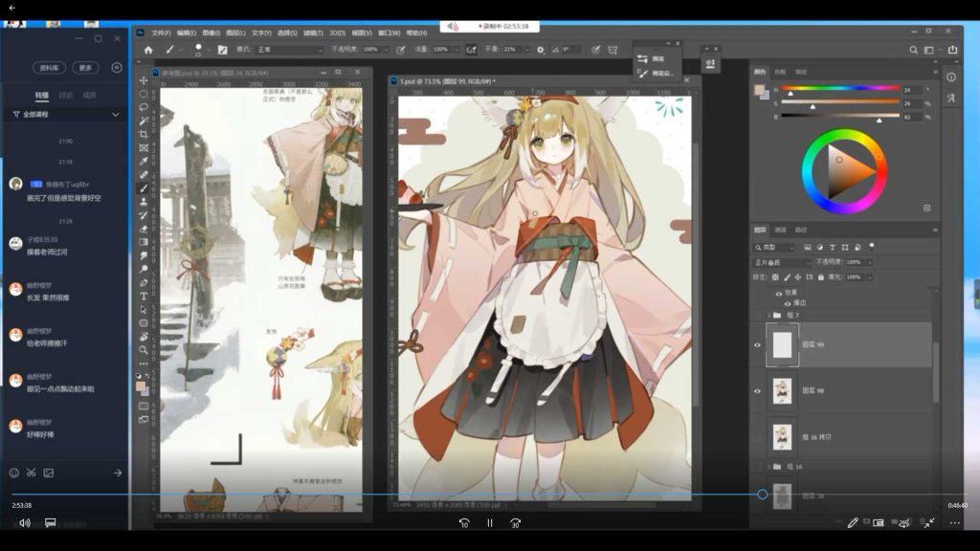Expand the 组 7 layer group
Screen dimensions: 980x551
coord(768,316)
